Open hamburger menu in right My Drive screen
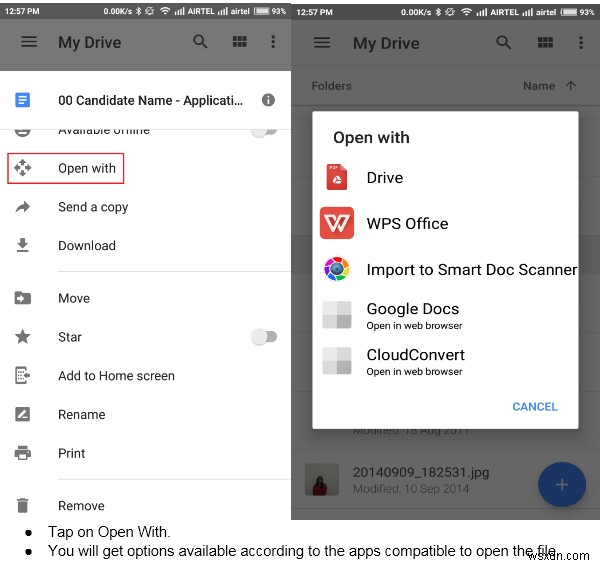 322,43
